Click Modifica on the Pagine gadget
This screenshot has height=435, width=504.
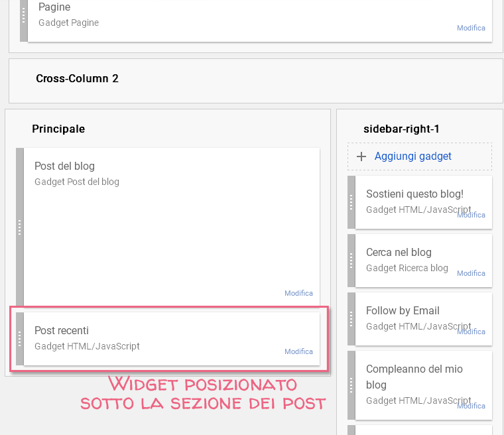click(471, 28)
